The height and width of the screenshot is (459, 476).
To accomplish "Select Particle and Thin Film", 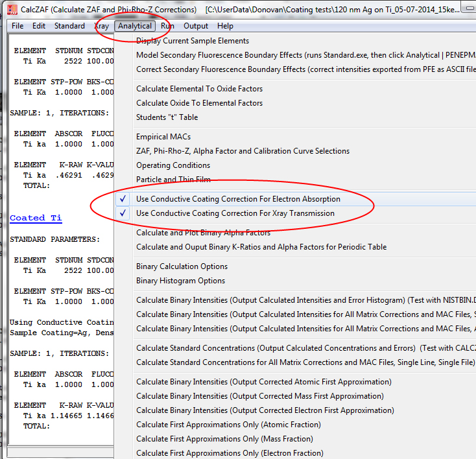I will [173, 180].
